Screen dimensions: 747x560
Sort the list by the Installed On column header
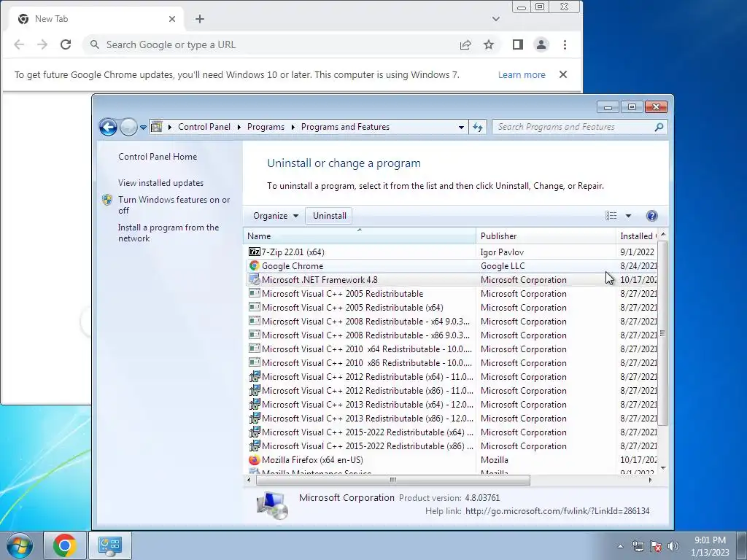636,236
